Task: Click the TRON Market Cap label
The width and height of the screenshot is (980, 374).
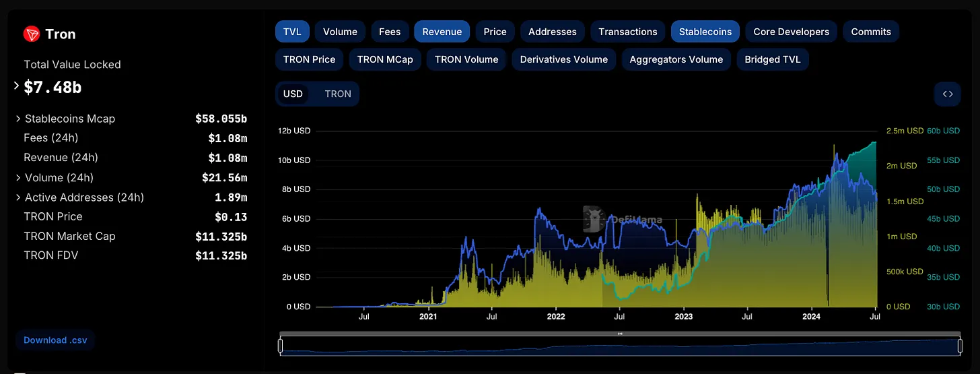Action: point(69,237)
